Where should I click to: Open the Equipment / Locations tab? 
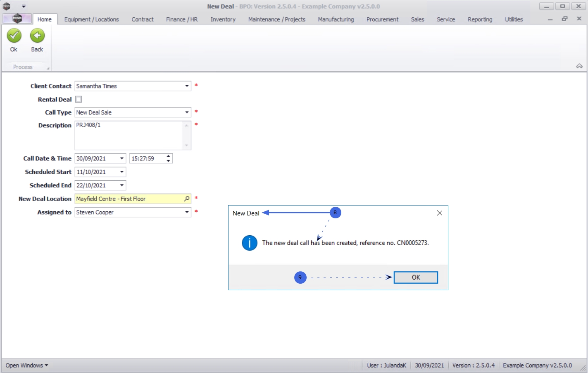pos(91,19)
